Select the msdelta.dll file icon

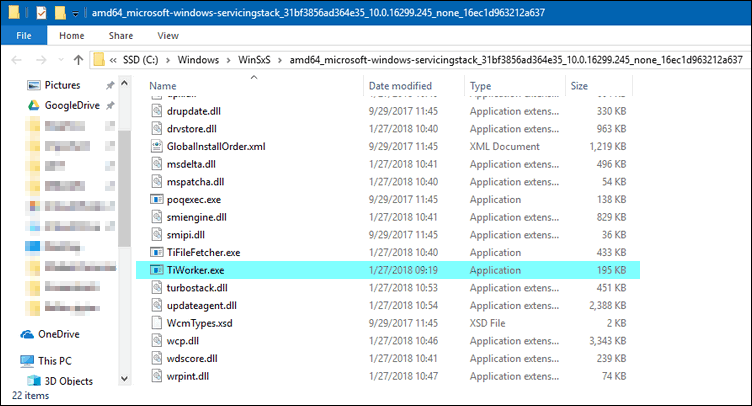pyautogui.click(x=157, y=164)
